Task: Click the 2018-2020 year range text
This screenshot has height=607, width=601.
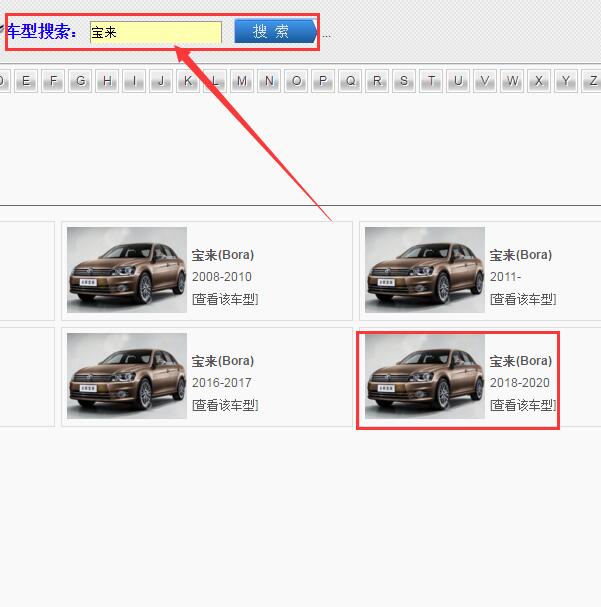Action: [x=520, y=383]
